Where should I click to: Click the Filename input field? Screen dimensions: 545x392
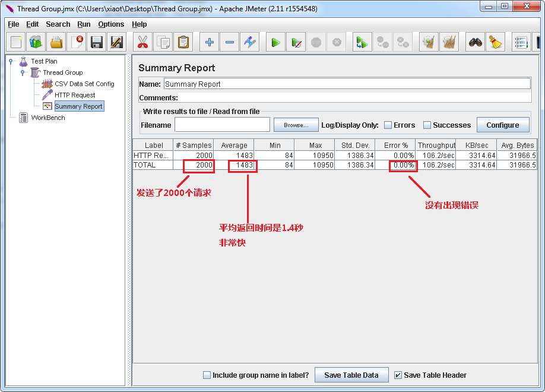coord(222,125)
